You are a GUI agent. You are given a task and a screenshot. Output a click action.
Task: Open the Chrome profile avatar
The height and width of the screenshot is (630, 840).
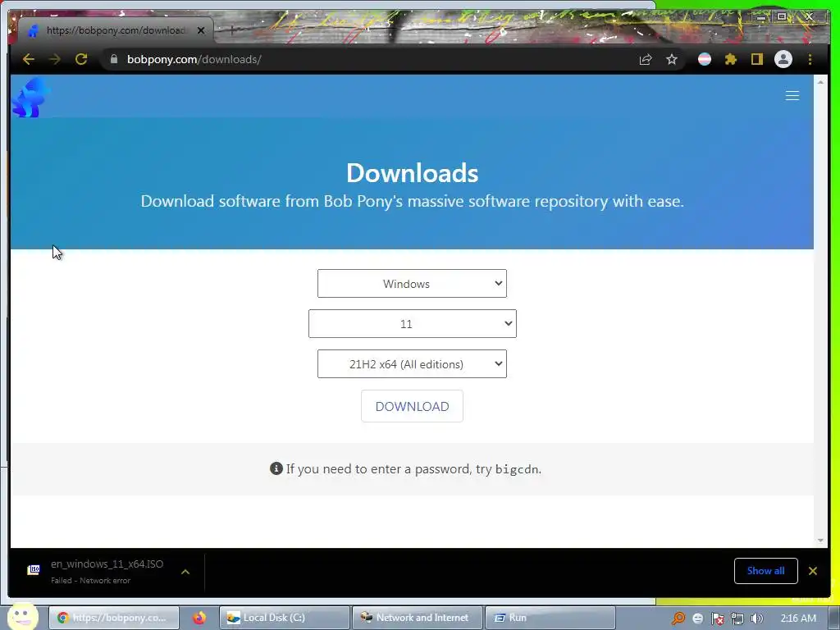coord(783,59)
